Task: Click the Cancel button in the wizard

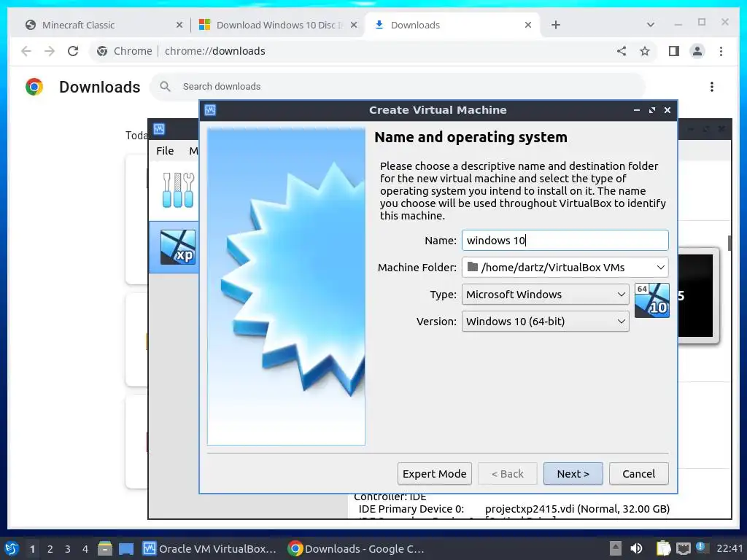Action: tap(638, 474)
